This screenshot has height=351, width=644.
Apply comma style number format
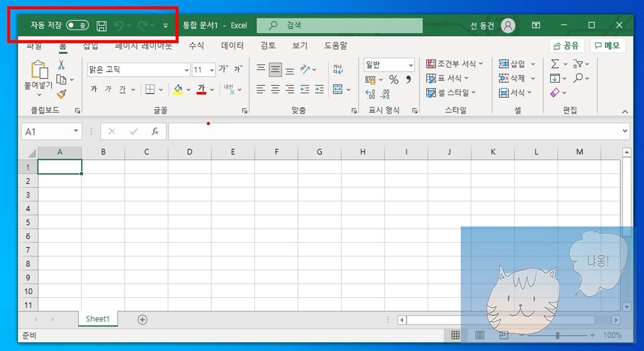pyautogui.click(x=408, y=79)
